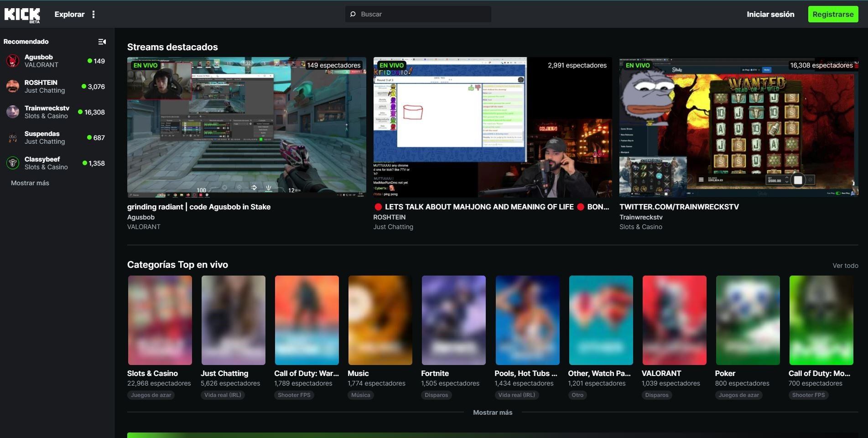Open the three-dot menu beside Explorar
The width and height of the screenshot is (868, 438).
click(x=94, y=15)
